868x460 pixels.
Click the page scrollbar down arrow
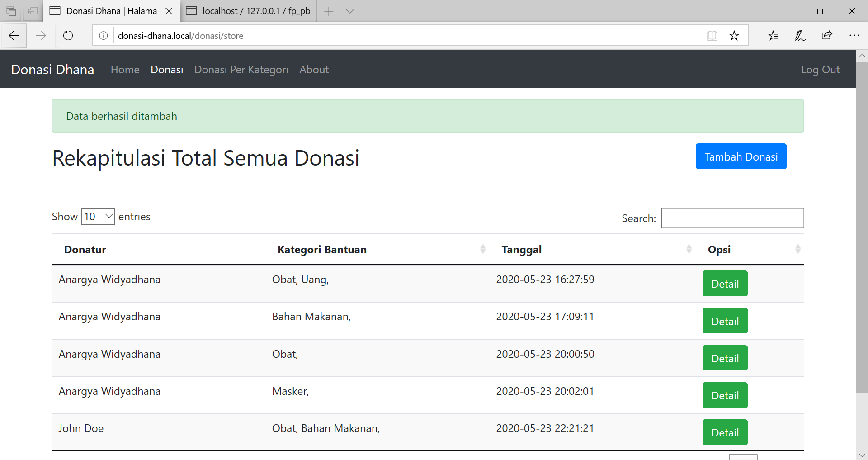click(862, 454)
